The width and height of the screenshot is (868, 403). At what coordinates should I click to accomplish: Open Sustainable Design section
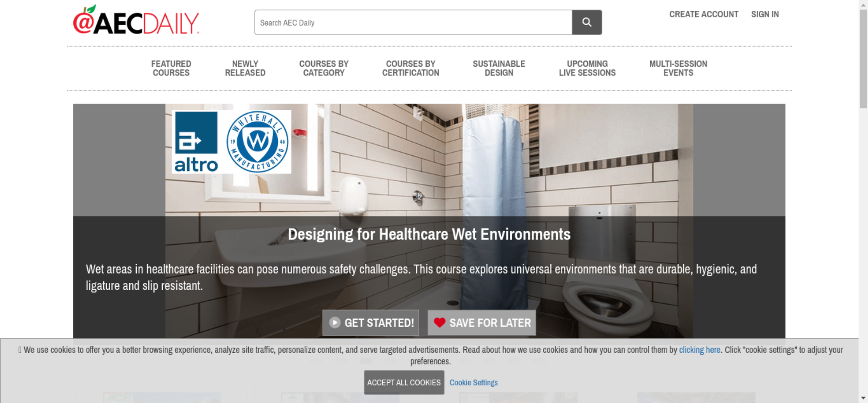click(x=499, y=69)
